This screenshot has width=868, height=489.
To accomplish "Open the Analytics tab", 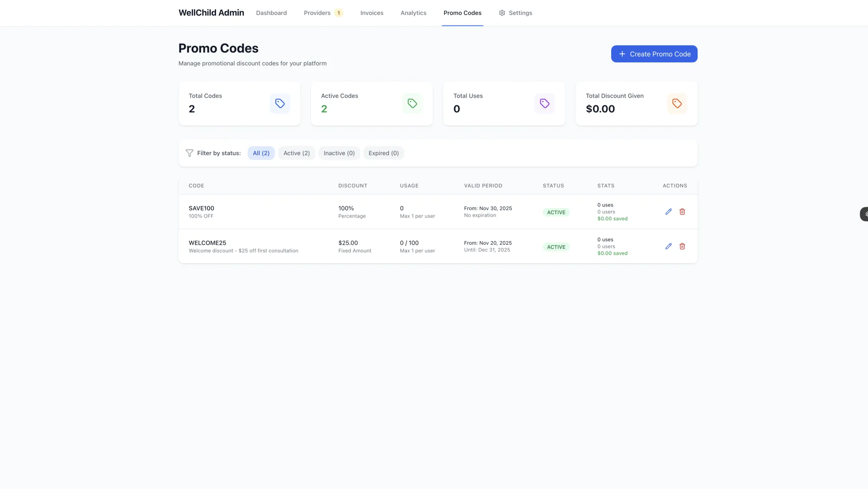I will click(x=413, y=13).
